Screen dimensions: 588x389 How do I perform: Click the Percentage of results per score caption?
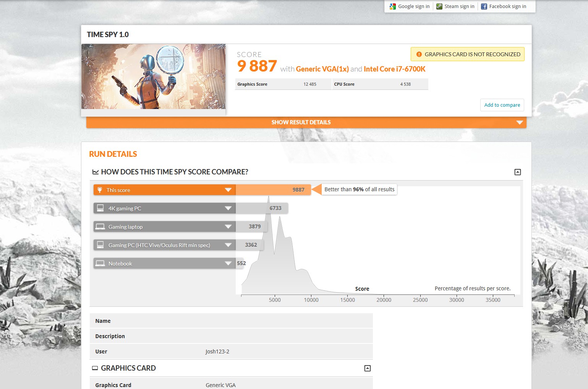click(473, 288)
